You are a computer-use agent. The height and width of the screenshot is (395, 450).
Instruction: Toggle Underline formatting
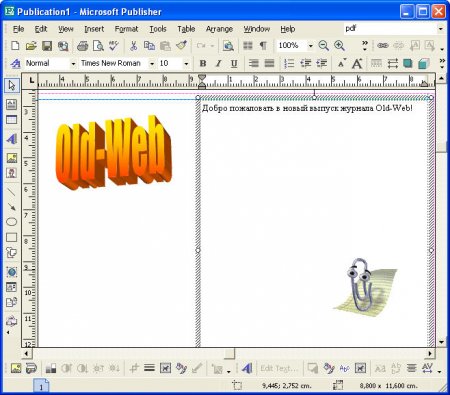(x=234, y=63)
